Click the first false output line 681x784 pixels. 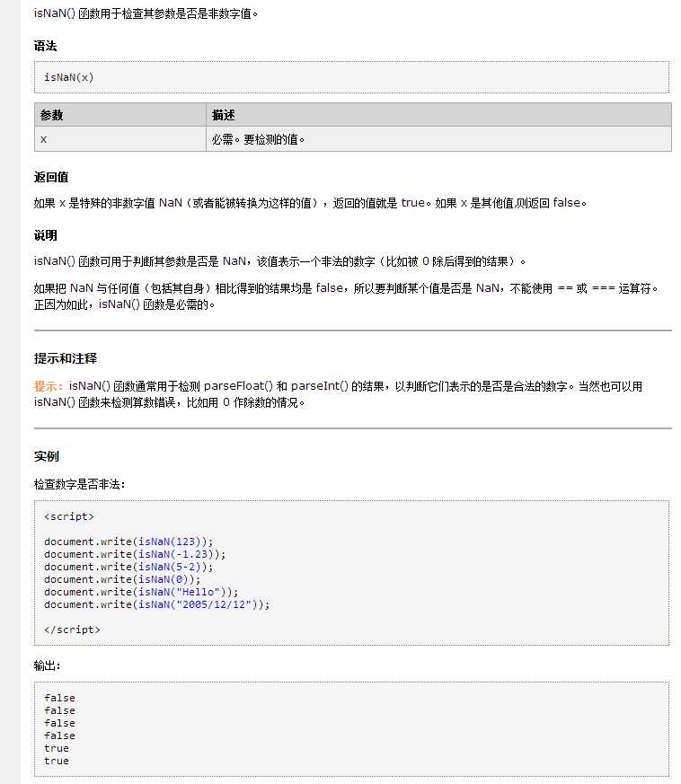click(59, 698)
